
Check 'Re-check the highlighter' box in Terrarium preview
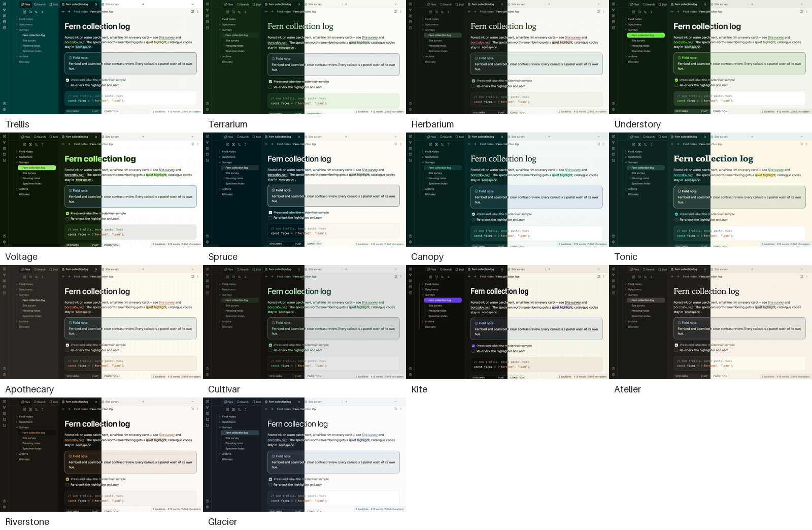[270, 87]
